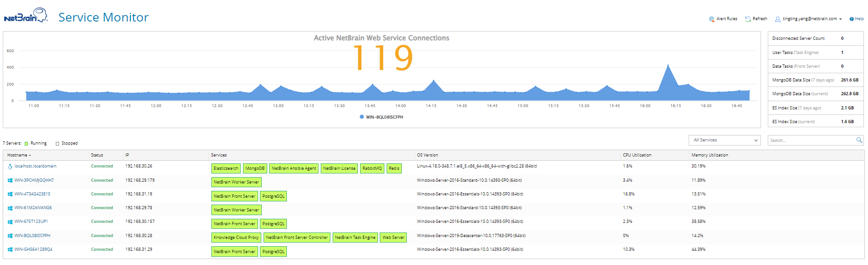Sort by Hostname column header
Viewport: 868px width, 265px height.
pyautogui.click(x=19, y=155)
